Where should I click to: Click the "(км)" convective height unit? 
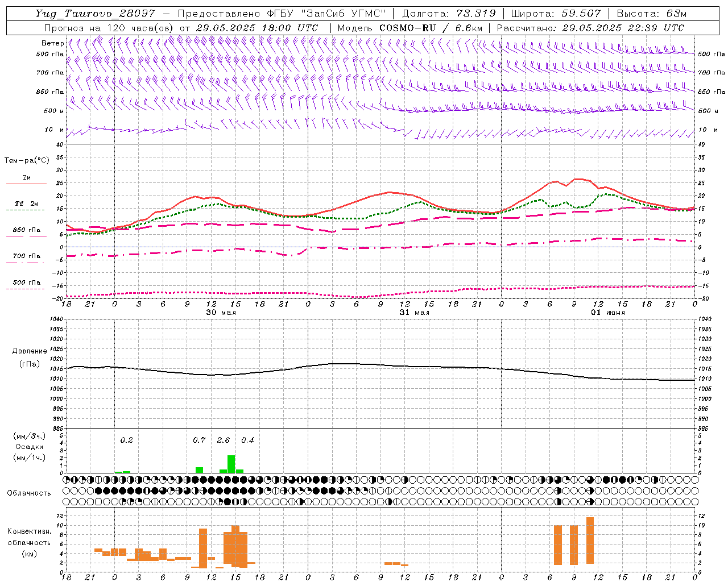(x=29, y=554)
